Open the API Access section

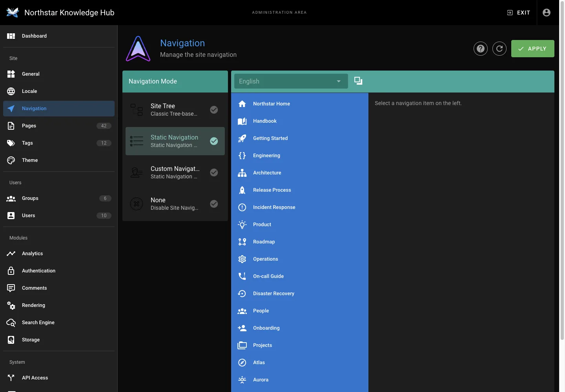[59, 378]
